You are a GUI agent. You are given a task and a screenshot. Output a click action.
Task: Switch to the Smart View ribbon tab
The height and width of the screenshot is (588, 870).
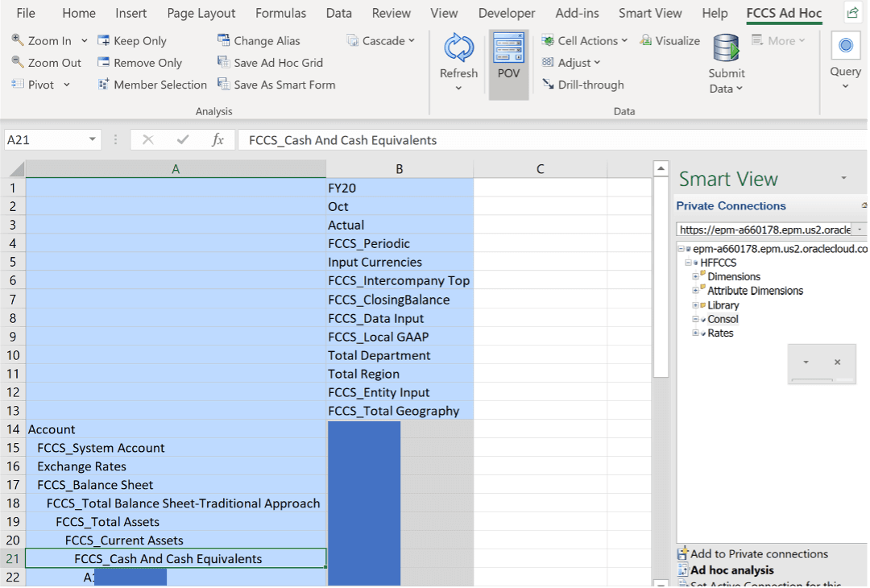coord(649,13)
